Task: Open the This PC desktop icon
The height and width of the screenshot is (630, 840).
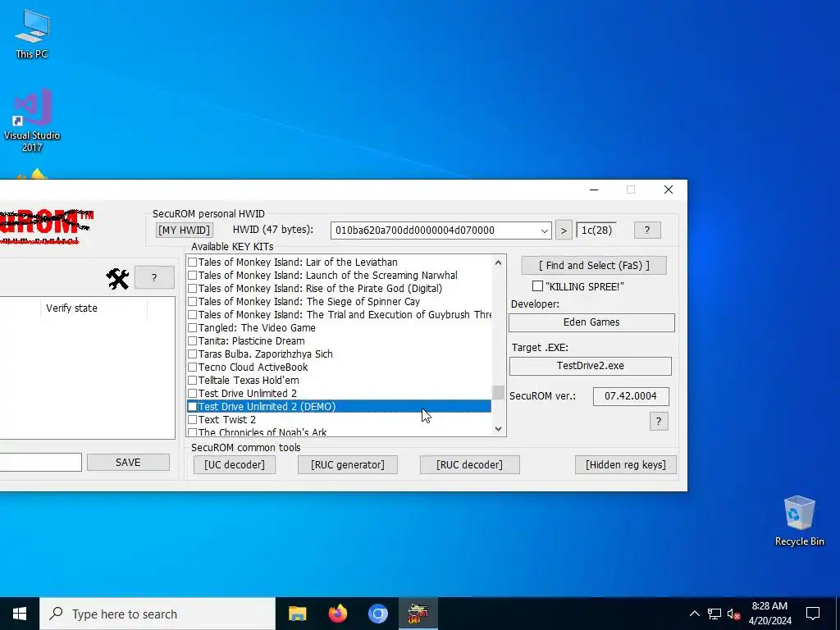Action: [32, 34]
